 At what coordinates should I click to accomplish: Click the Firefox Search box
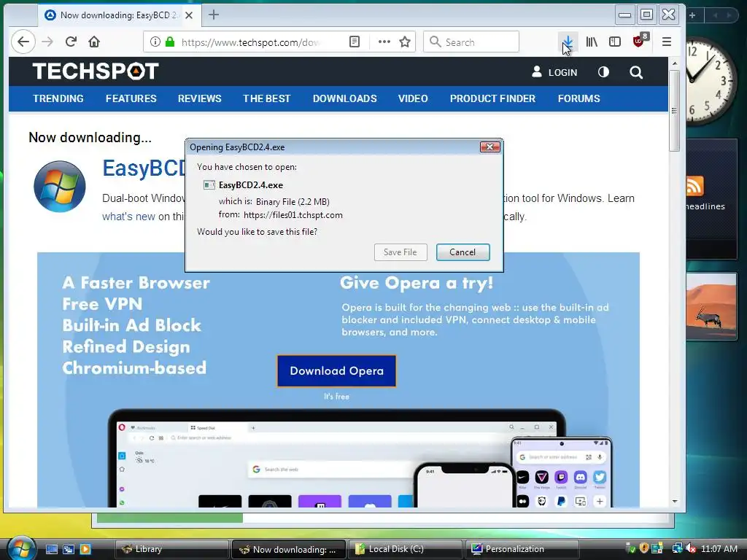471,42
